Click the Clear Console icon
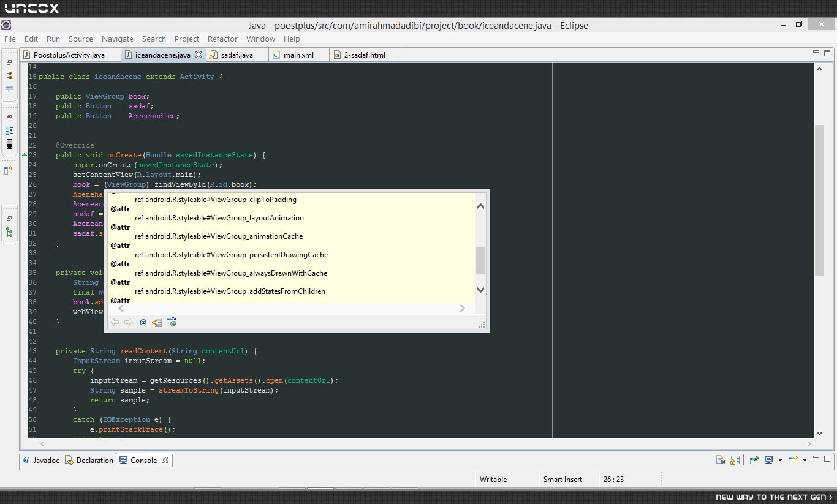Image resolution: width=837 pixels, height=504 pixels. pos(721,460)
